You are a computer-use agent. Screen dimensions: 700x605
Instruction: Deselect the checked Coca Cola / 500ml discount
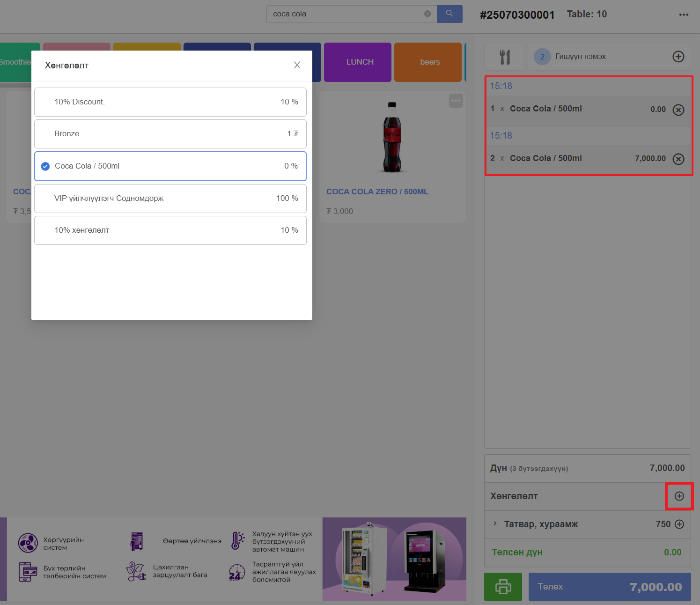point(170,166)
